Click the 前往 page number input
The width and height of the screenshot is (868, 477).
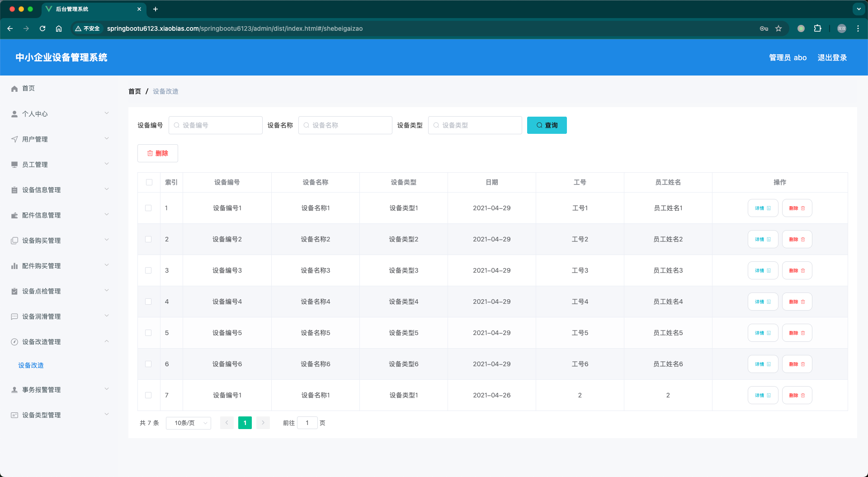(x=307, y=423)
